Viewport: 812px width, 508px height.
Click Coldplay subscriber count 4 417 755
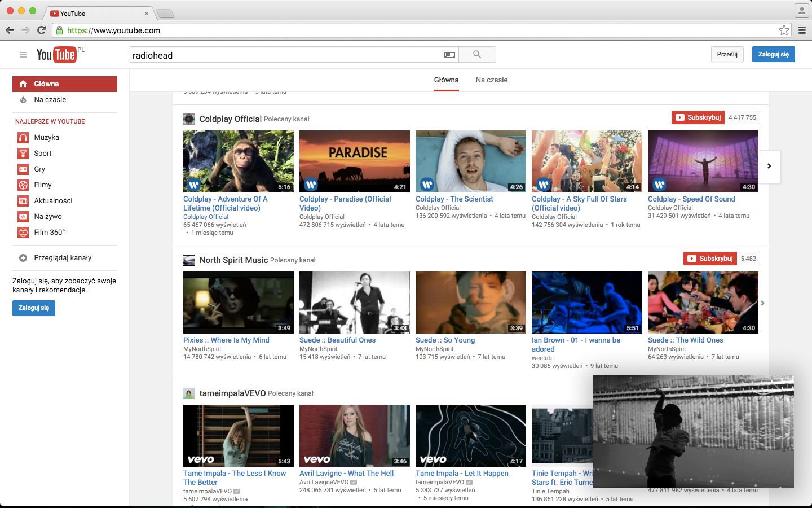point(742,117)
